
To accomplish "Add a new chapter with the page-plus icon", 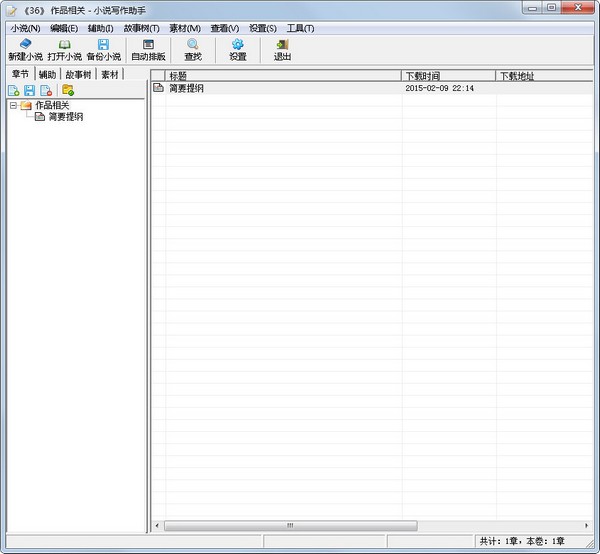I will coord(13,91).
